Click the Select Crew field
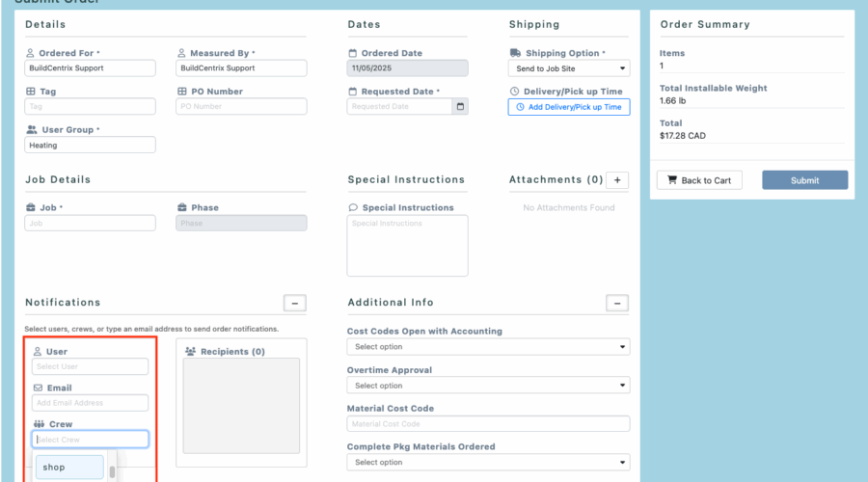Image resolution: width=868 pixels, height=482 pixels. pos(90,440)
